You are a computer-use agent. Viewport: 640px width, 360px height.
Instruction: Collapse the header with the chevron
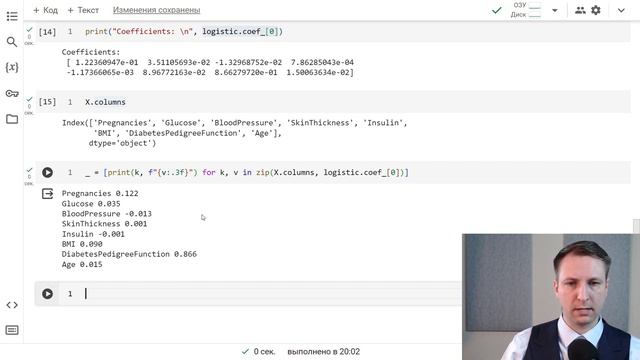(x=621, y=10)
